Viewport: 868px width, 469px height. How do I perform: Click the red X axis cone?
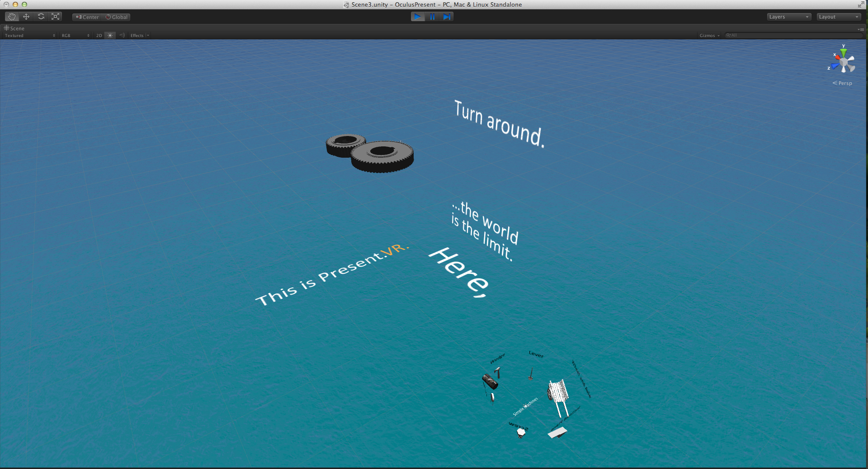pos(837,57)
